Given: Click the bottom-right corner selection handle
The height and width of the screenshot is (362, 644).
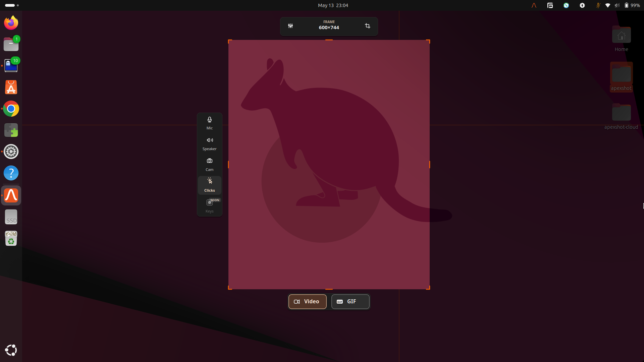Looking at the screenshot, I should pos(428,288).
